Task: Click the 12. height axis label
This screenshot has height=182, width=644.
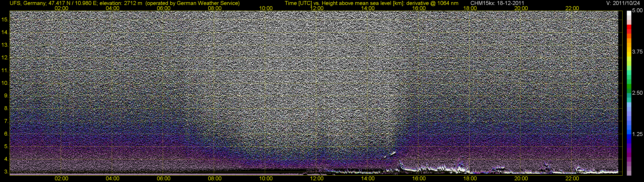Action: pyautogui.click(x=5, y=58)
